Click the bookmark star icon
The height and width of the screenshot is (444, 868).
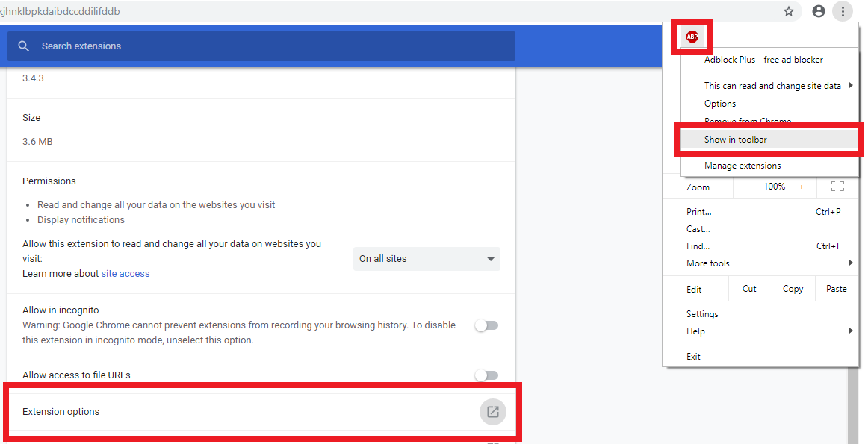[789, 11]
